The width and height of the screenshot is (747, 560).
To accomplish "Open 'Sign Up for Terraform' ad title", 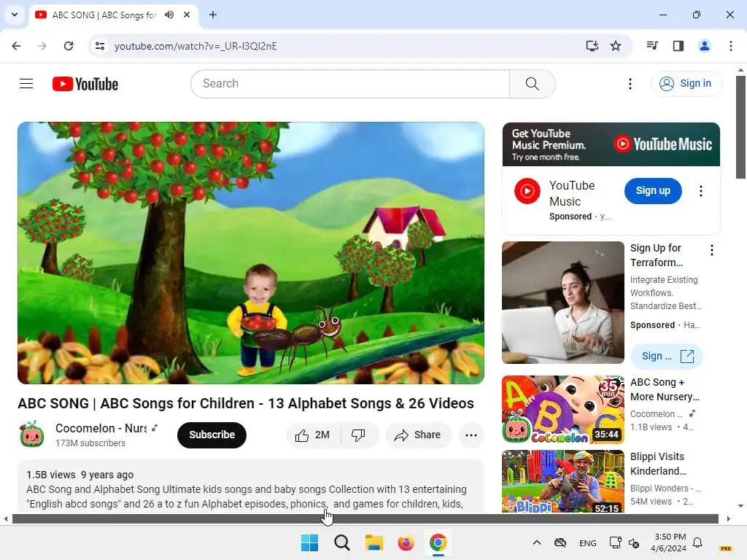I will 657,255.
